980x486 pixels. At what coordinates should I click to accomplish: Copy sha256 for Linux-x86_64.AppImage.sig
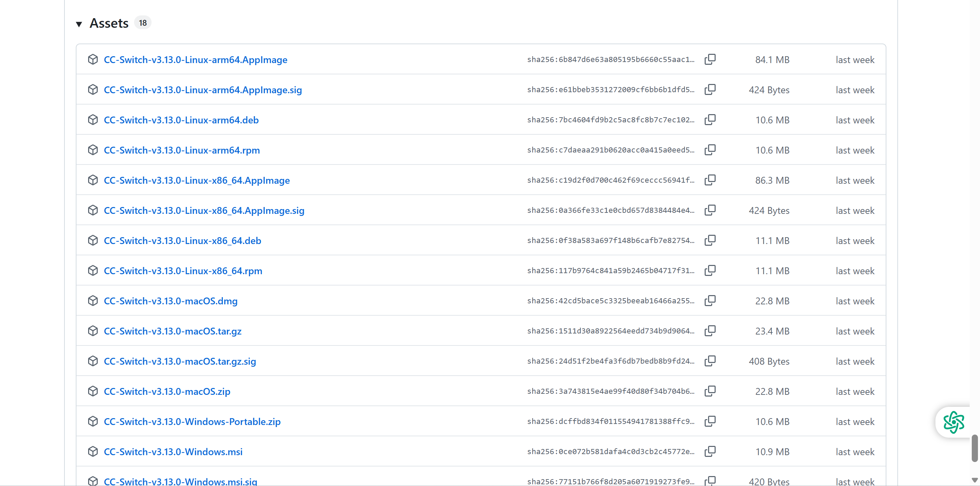[x=710, y=210]
